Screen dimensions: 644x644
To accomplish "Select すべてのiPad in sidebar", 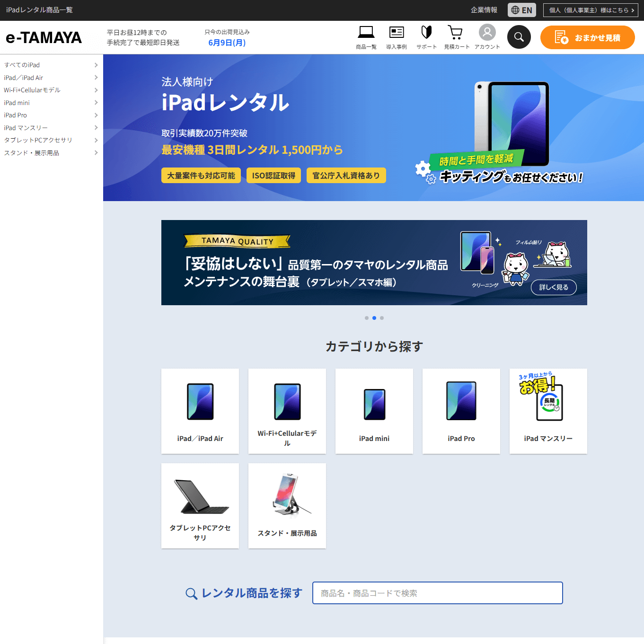I will [22, 65].
